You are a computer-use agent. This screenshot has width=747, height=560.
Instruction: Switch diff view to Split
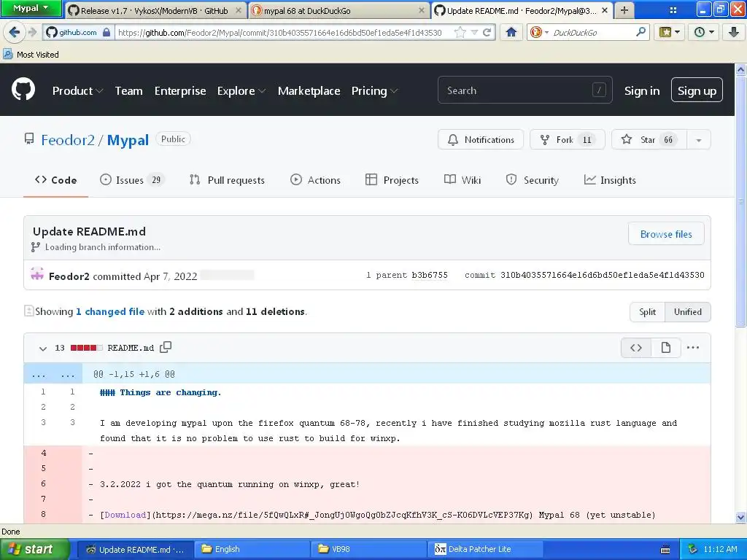(647, 312)
